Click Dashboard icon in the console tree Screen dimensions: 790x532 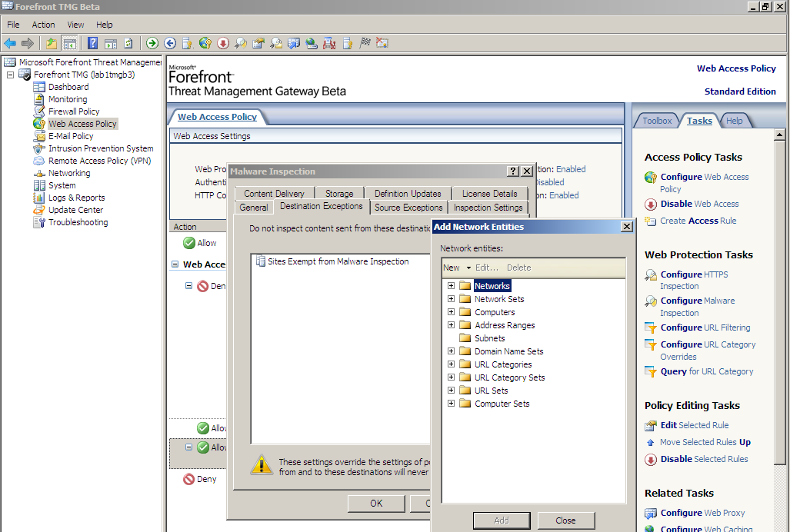click(x=39, y=87)
